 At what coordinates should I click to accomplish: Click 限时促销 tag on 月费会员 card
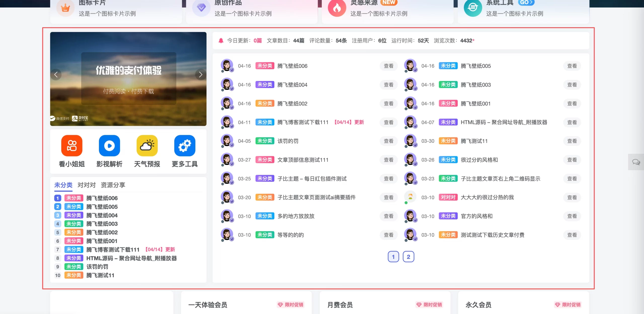point(429,305)
